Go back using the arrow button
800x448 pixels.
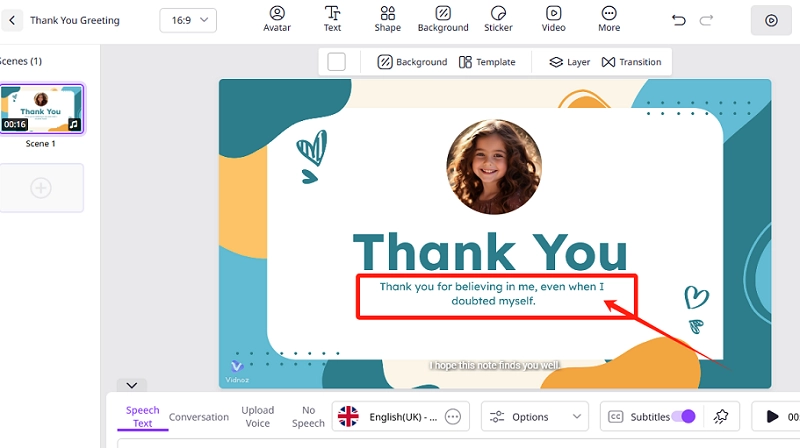(14, 20)
